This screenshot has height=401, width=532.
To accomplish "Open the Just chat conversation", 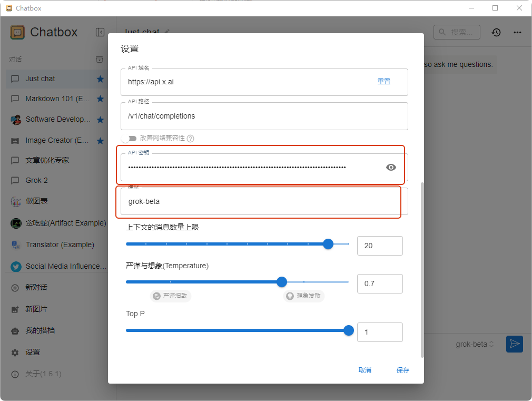I will (57, 79).
